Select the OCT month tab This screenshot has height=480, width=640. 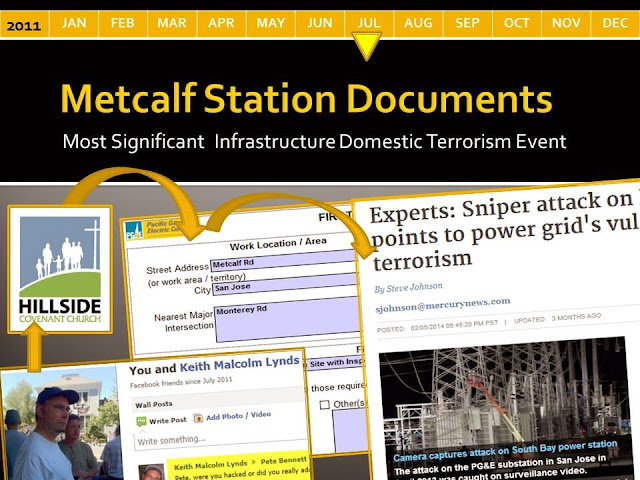[517, 23]
